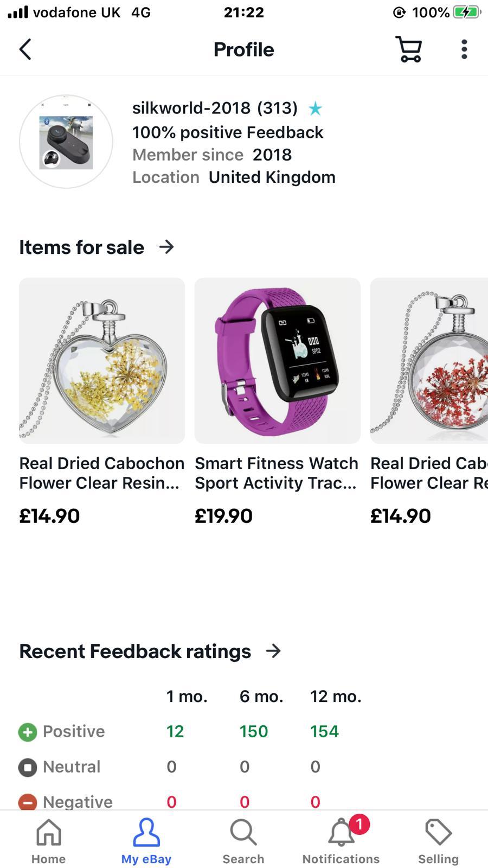Expand Recent Feedback ratings with the arrow

[273, 651]
